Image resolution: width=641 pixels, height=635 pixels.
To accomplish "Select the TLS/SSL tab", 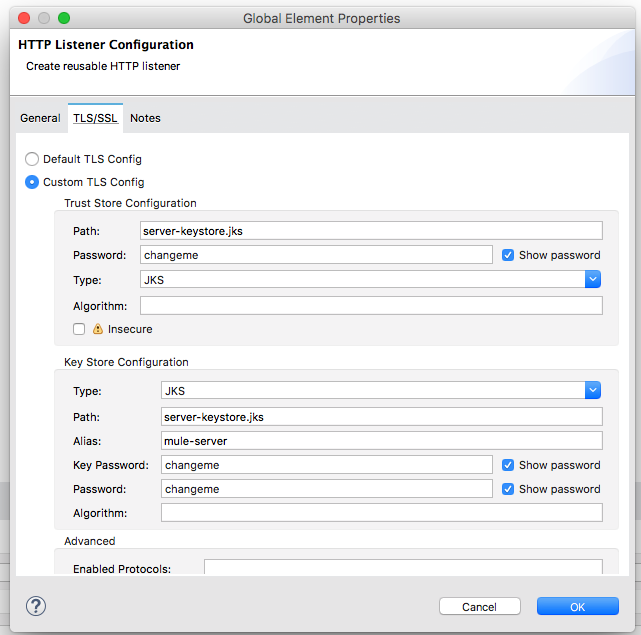I will [95, 118].
